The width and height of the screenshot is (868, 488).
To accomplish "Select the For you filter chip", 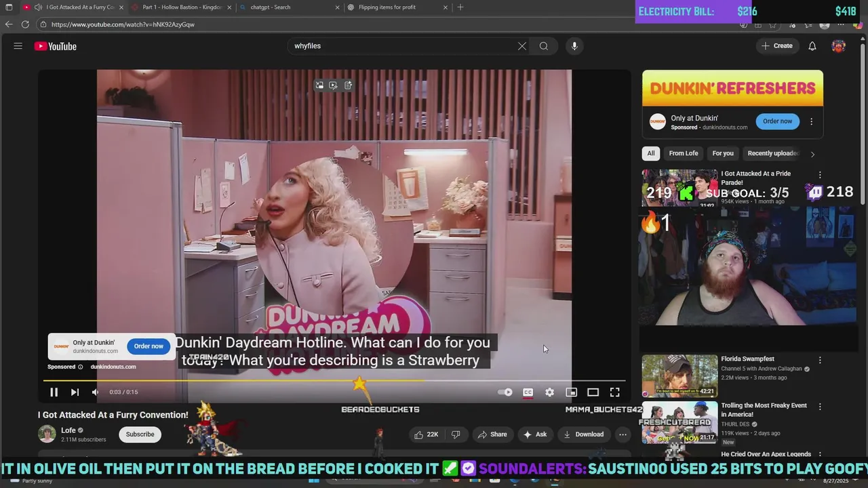I will (x=723, y=153).
